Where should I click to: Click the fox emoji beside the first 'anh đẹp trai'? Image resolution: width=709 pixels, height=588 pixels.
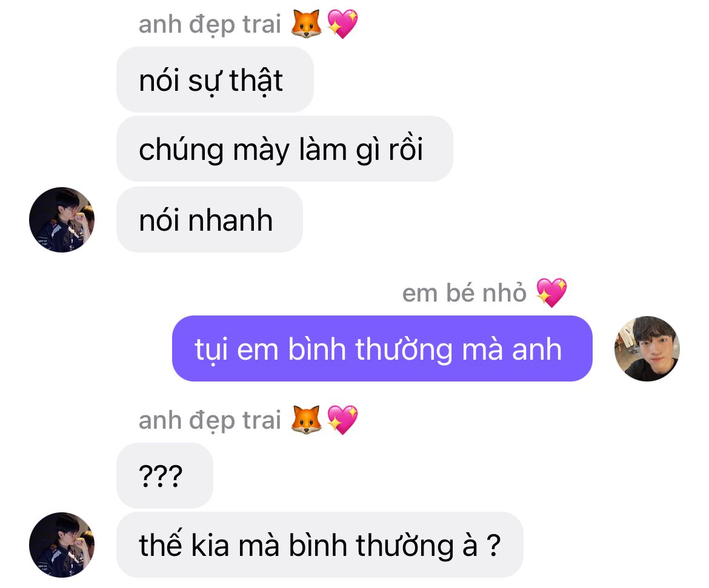click(x=306, y=24)
